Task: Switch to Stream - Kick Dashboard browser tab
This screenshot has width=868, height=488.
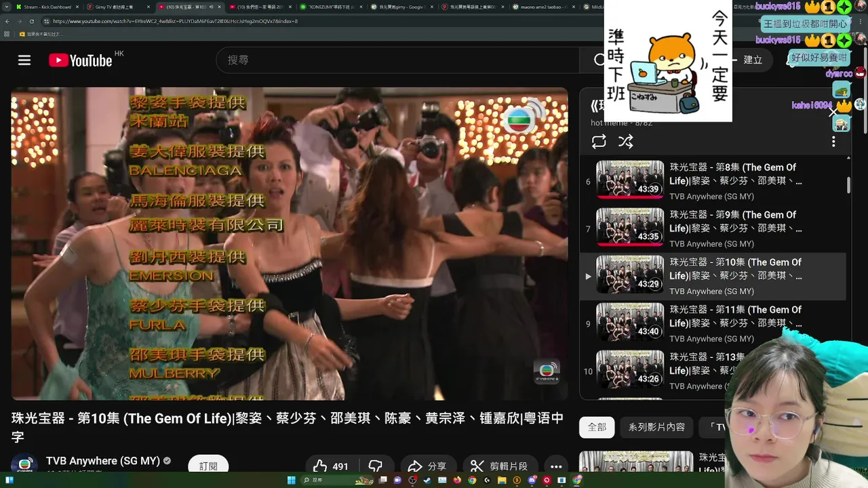Action: click(46, 7)
